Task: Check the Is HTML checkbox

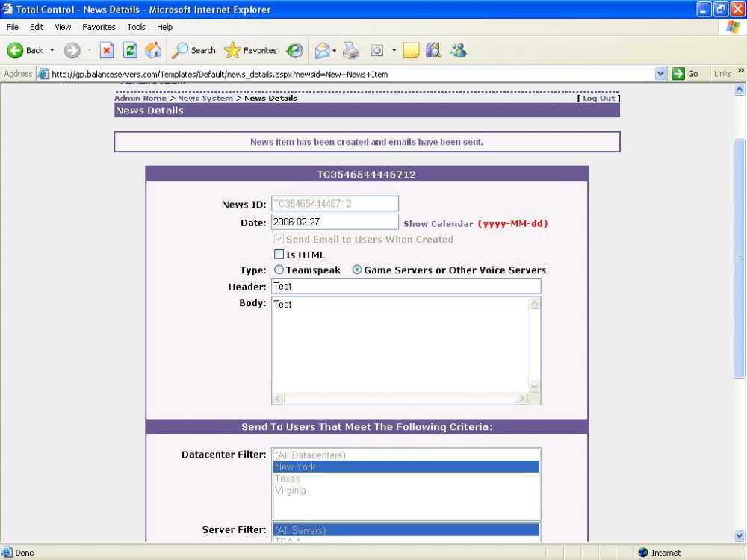Action: click(279, 255)
